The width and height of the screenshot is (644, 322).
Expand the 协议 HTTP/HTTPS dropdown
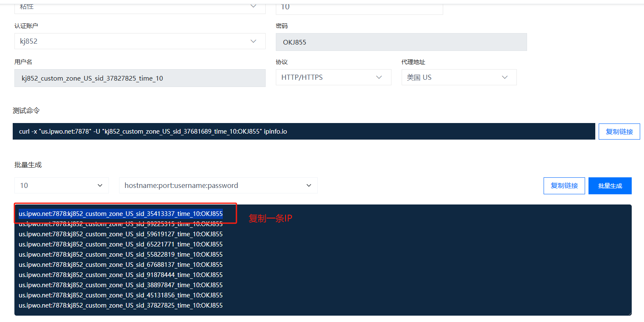(333, 77)
